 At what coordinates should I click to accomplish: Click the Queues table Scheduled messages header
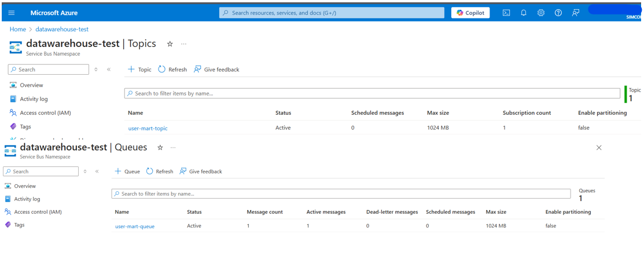[451, 212]
